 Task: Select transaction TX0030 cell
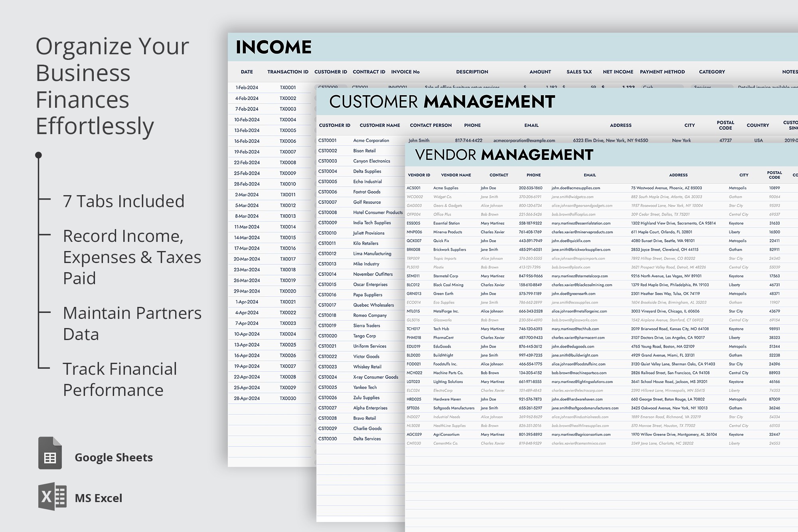288,398
